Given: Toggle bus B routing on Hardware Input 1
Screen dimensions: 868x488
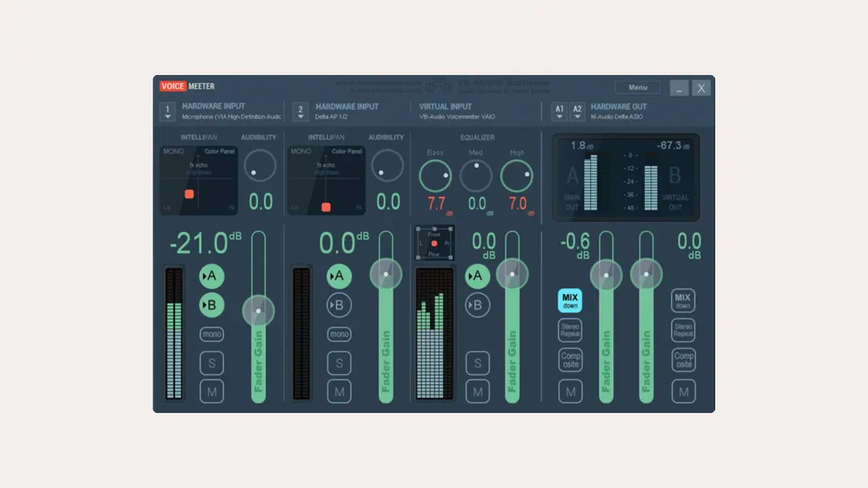Looking at the screenshot, I should (211, 305).
